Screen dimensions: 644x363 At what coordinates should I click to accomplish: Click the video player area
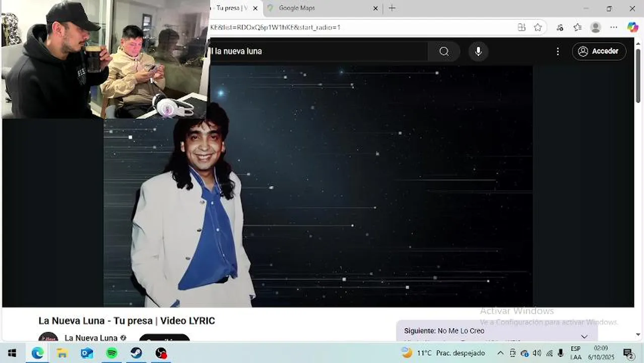318,186
